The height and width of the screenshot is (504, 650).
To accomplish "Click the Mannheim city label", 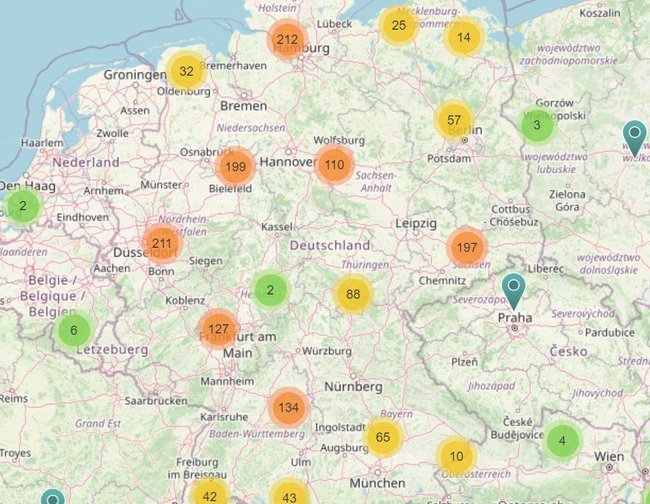I will click(227, 381).
